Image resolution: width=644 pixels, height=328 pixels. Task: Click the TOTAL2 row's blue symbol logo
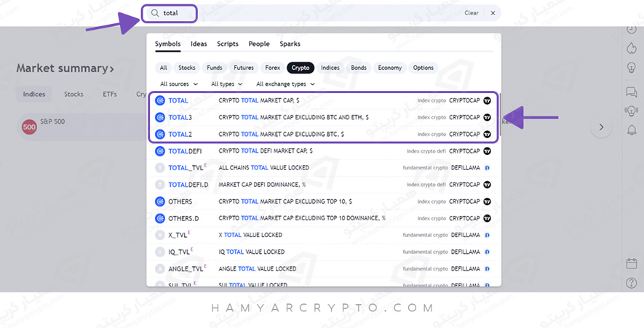(x=160, y=135)
